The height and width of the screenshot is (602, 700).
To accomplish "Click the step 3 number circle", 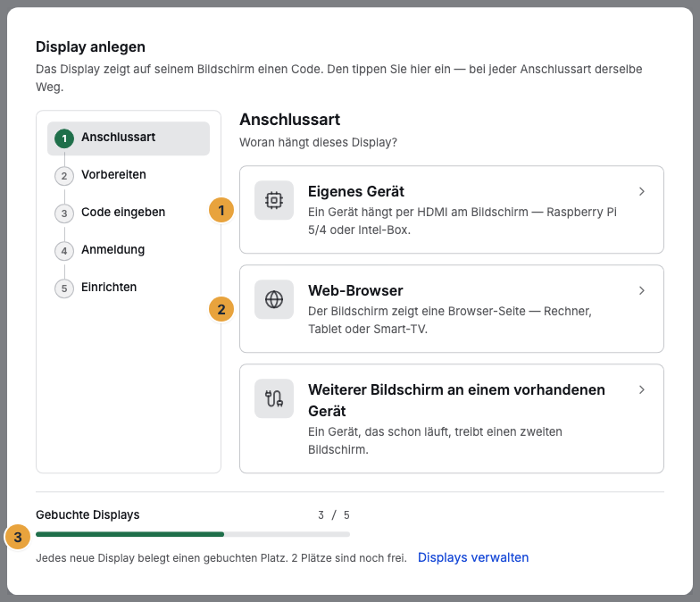I will click(64, 213).
